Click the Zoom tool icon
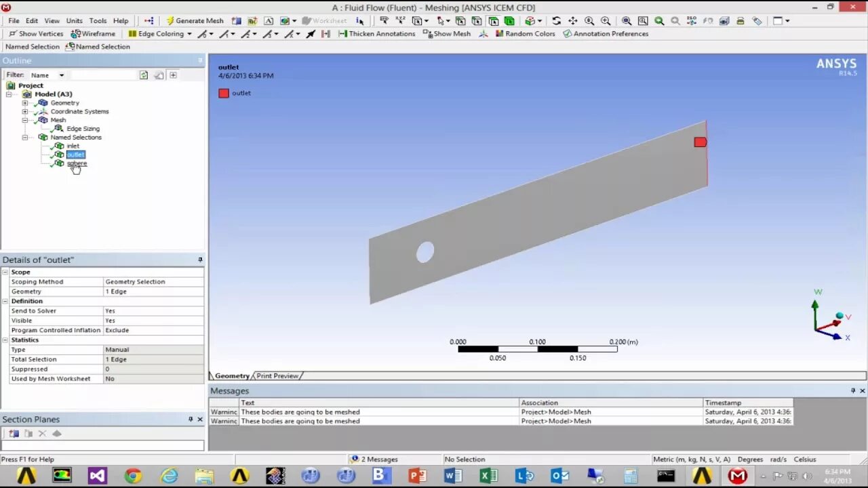This screenshot has width=868, height=488. click(589, 20)
